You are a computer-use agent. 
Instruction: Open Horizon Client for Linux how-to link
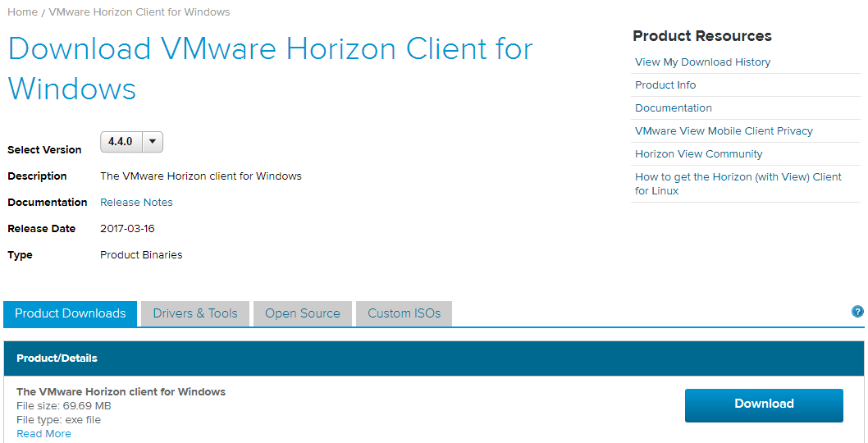click(738, 184)
